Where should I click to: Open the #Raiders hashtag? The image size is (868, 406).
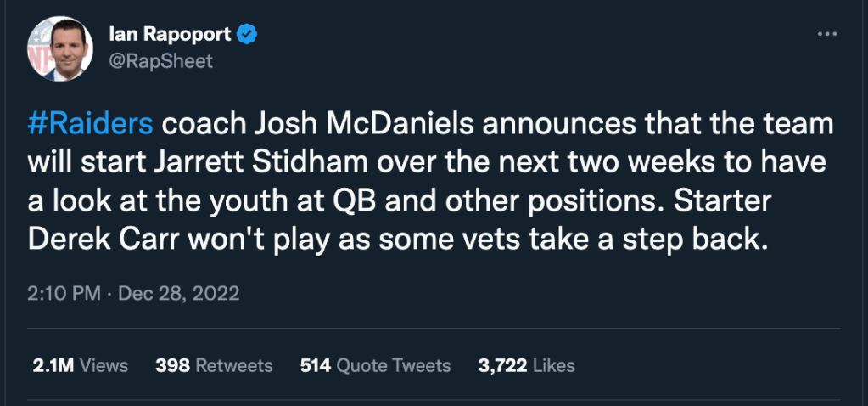(90, 126)
